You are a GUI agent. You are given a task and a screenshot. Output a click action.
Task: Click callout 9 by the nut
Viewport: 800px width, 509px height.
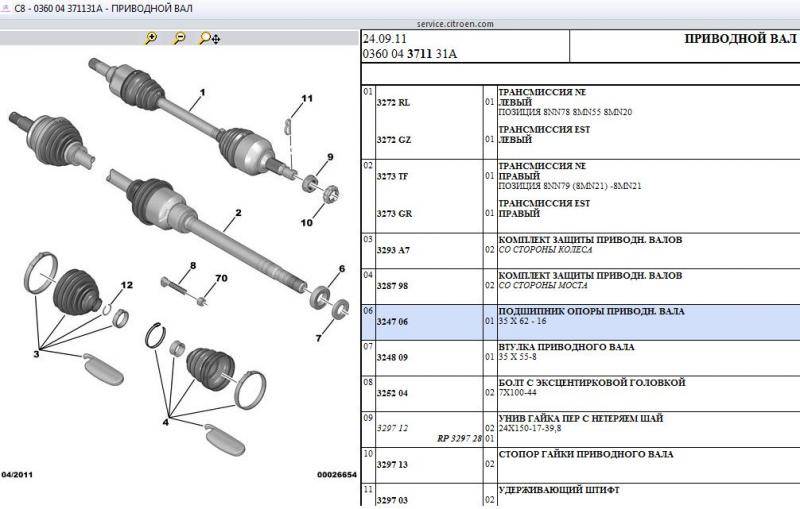tap(328, 159)
